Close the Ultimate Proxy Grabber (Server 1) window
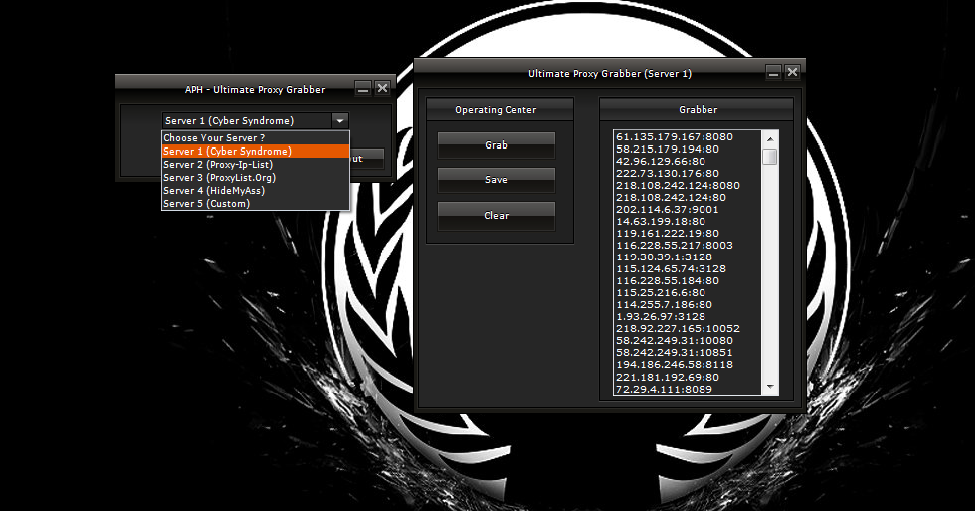The image size is (975, 511). point(792,72)
